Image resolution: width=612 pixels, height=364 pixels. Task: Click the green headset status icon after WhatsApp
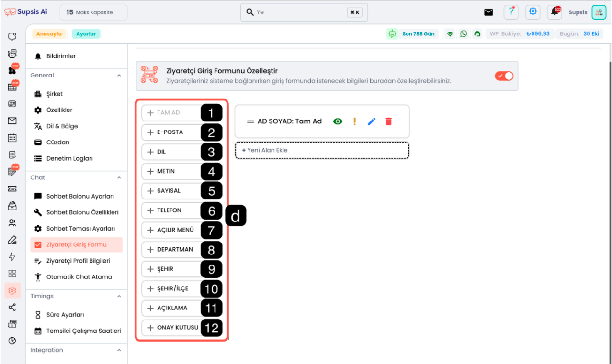477,34
